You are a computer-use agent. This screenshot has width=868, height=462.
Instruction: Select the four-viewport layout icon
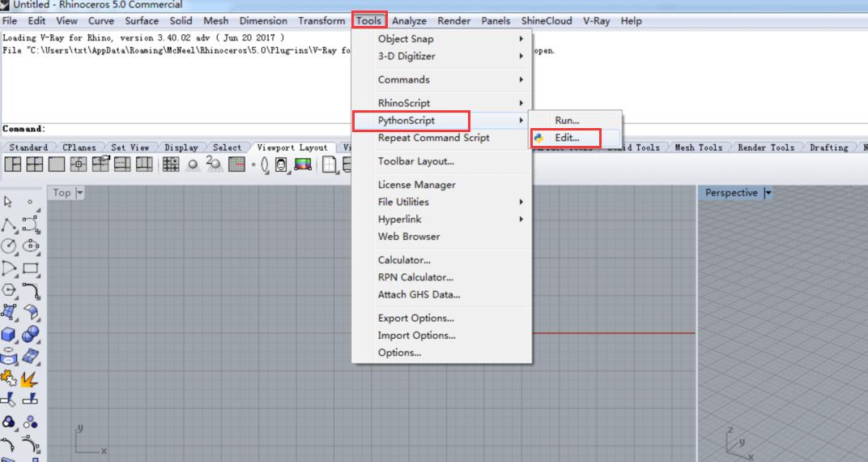34,165
